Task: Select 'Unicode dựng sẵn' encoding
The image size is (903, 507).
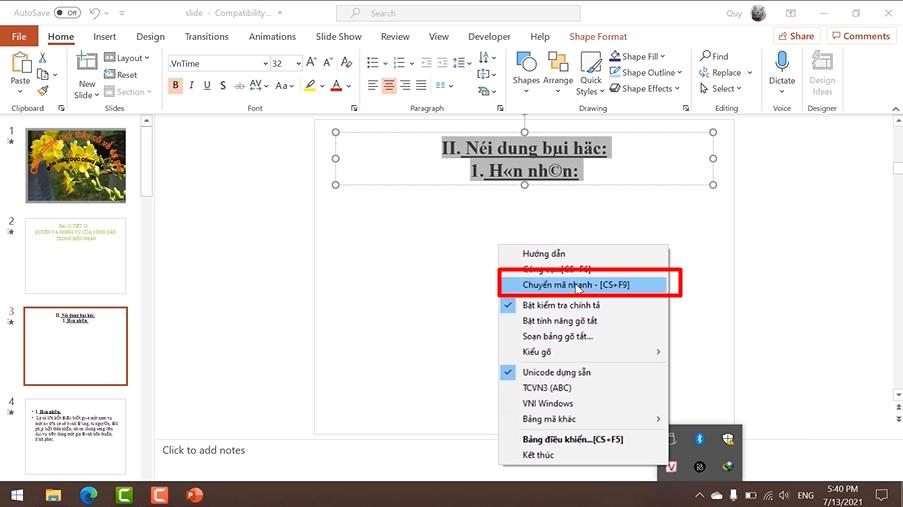Action: coord(559,372)
